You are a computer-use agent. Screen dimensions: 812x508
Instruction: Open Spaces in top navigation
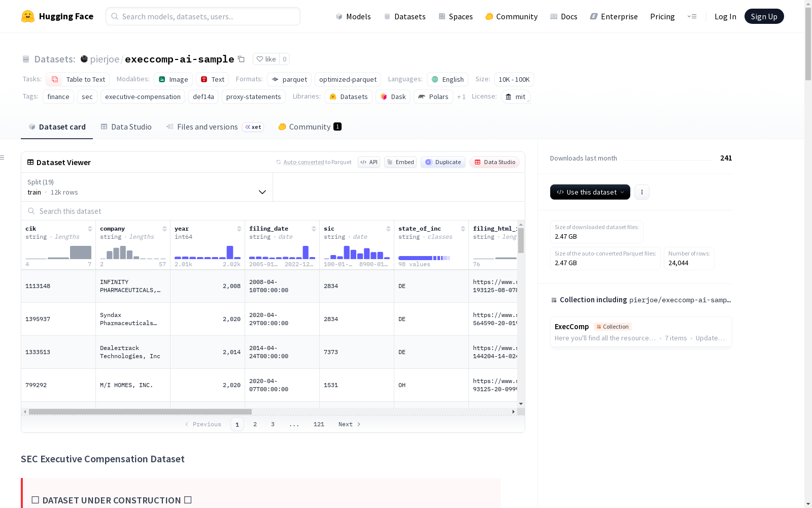click(456, 16)
